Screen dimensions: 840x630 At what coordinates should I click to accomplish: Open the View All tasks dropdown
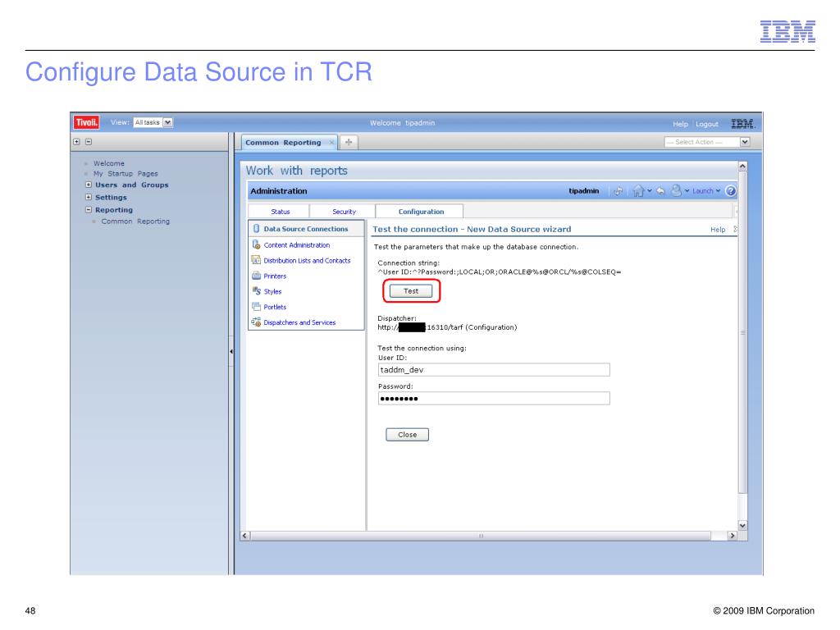pos(153,122)
